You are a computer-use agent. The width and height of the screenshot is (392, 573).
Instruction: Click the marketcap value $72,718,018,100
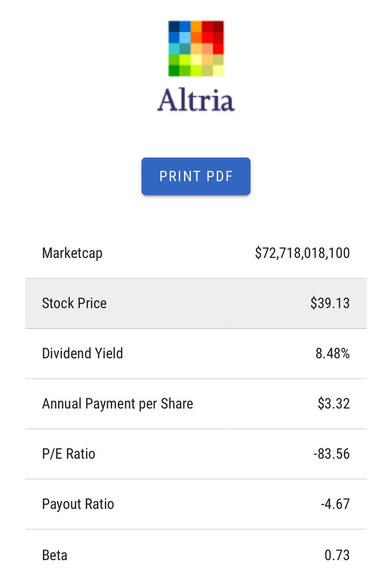pos(302,253)
